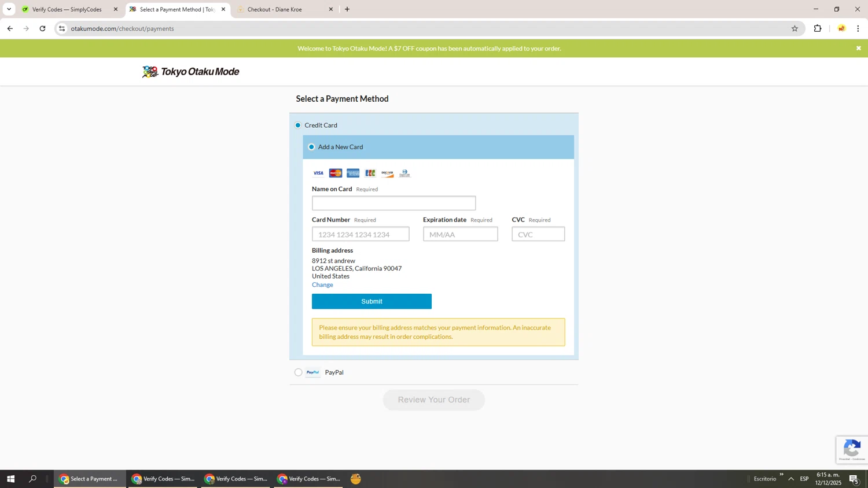Open the Chrome three-dot menu
The width and height of the screenshot is (868, 488).
[x=858, y=28]
